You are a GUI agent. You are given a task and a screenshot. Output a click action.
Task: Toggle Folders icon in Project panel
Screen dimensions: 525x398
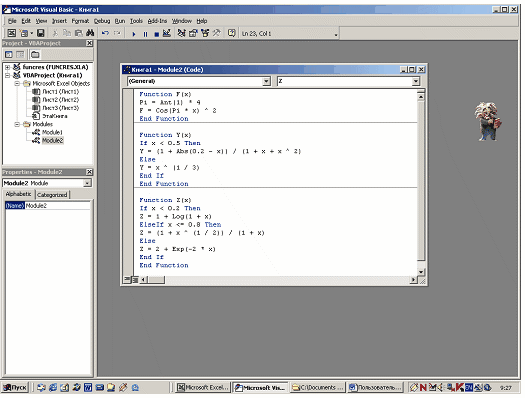[35, 54]
